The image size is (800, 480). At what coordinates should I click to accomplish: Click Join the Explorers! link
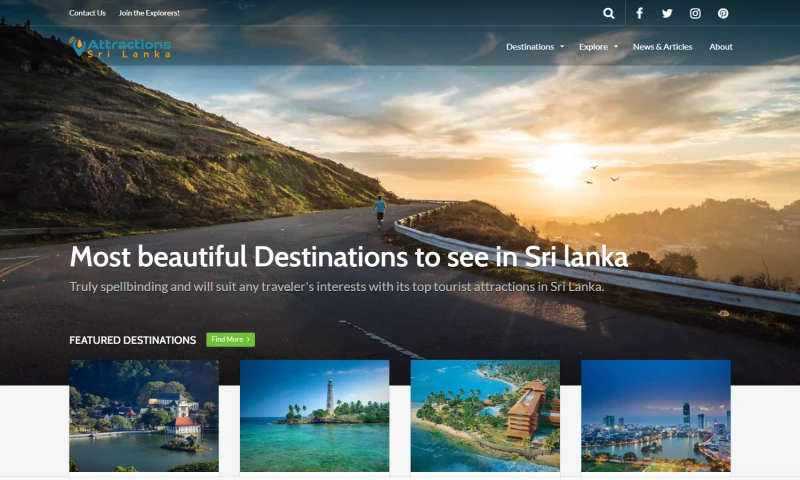(149, 13)
